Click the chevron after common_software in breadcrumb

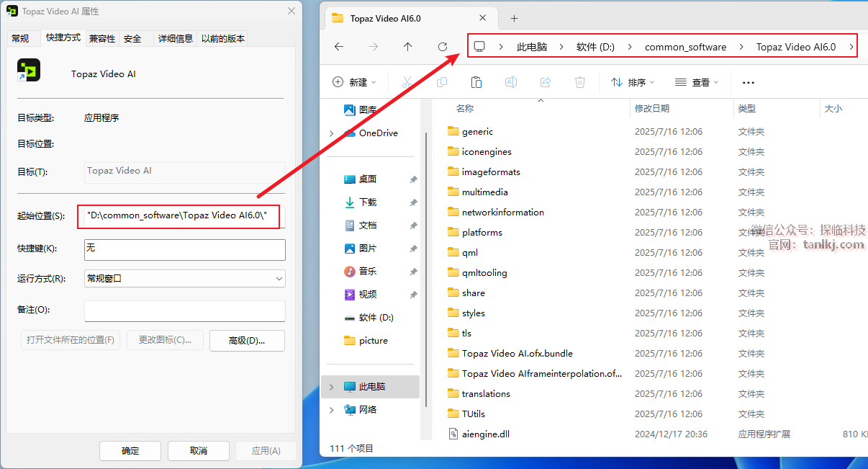click(x=741, y=47)
